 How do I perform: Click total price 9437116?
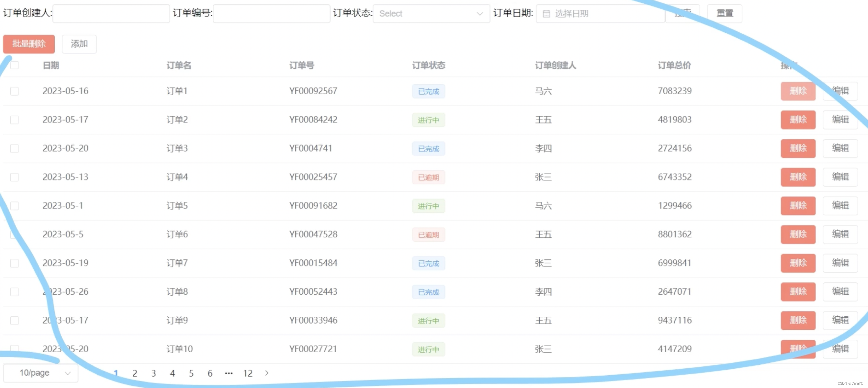coord(675,320)
